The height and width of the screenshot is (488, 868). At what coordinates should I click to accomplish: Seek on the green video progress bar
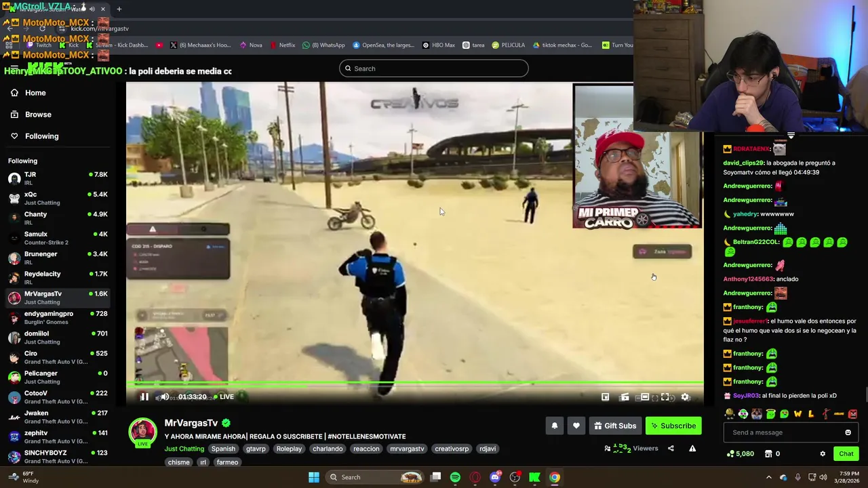click(x=414, y=384)
